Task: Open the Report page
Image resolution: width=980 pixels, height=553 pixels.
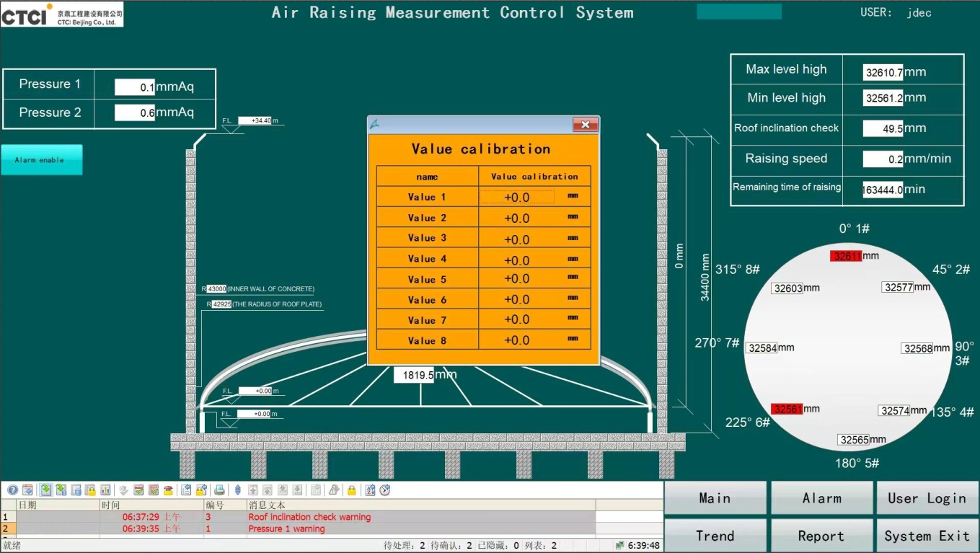Action: [x=821, y=536]
